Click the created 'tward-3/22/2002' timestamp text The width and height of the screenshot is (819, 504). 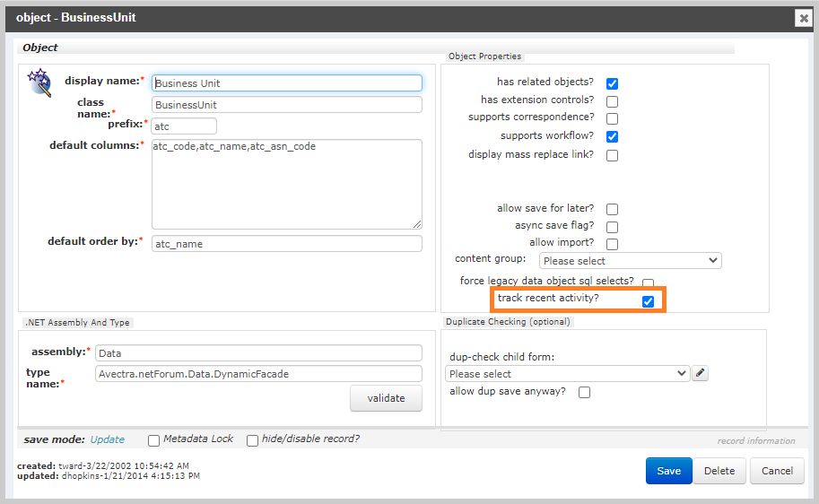[x=124, y=465]
